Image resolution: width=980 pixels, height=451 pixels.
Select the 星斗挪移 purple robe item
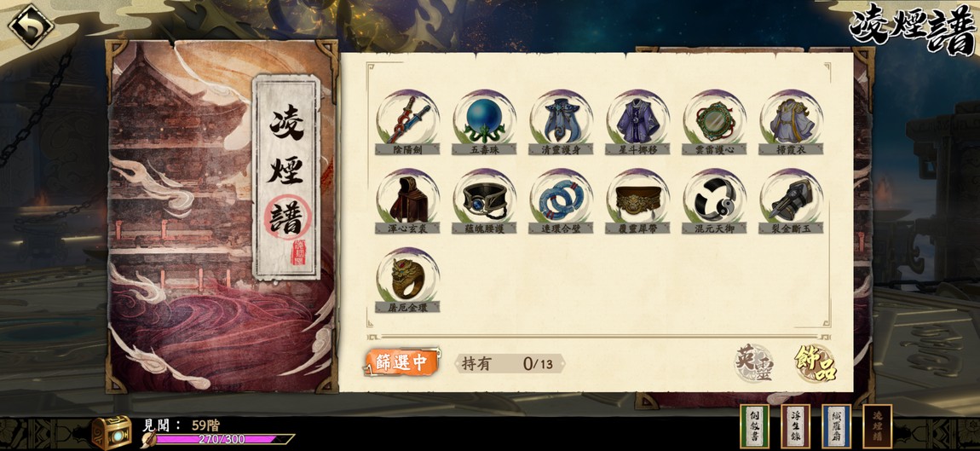[638, 123]
